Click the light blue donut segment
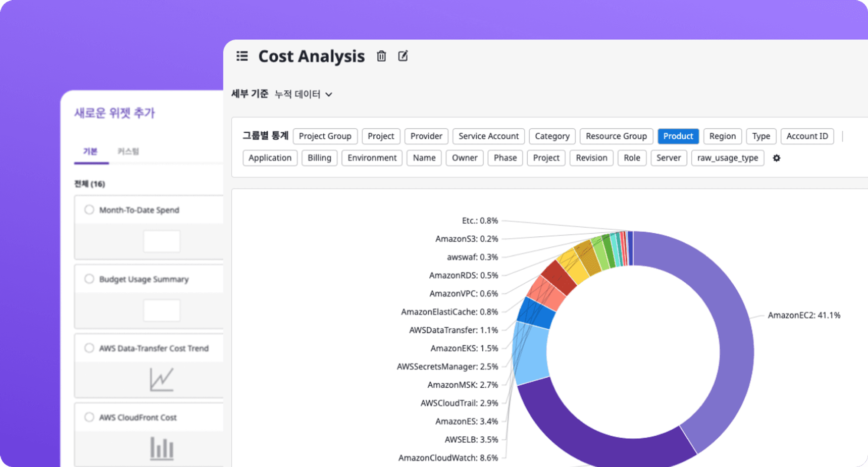Image resolution: width=868 pixels, height=467 pixels. pos(530,353)
